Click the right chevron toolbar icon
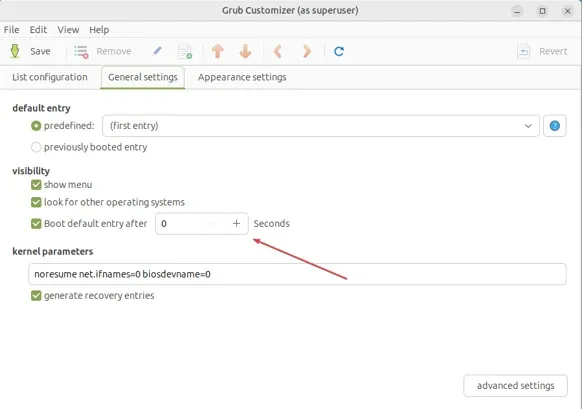 tap(307, 51)
